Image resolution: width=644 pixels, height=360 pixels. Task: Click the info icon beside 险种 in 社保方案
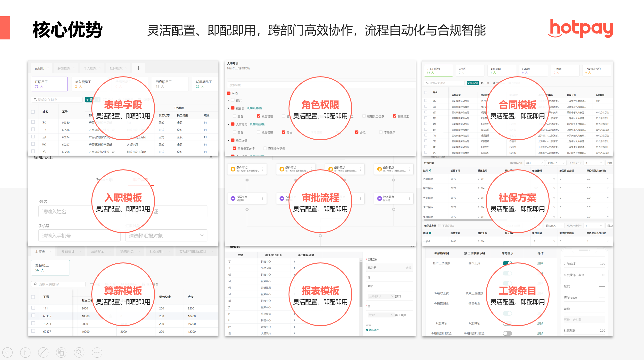[430, 171]
